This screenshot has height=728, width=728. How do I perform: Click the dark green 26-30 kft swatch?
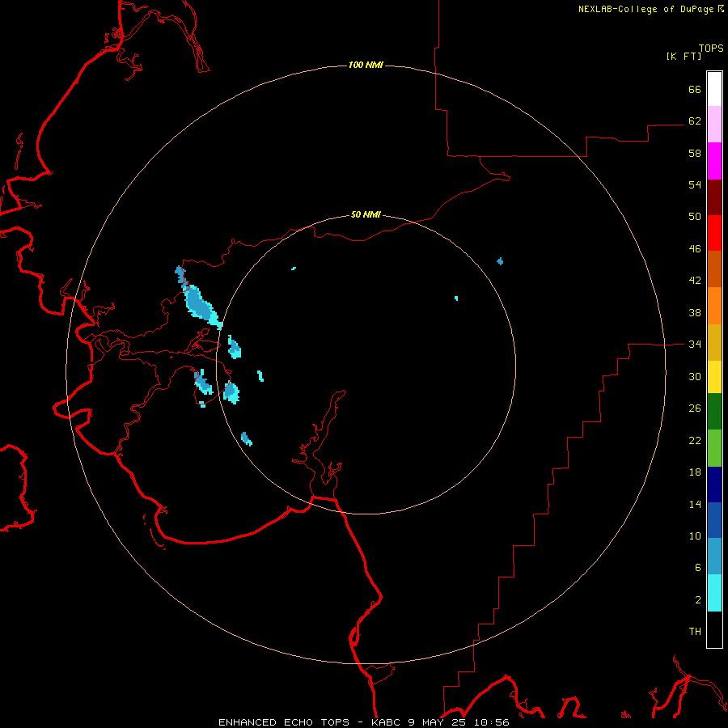(x=714, y=412)
